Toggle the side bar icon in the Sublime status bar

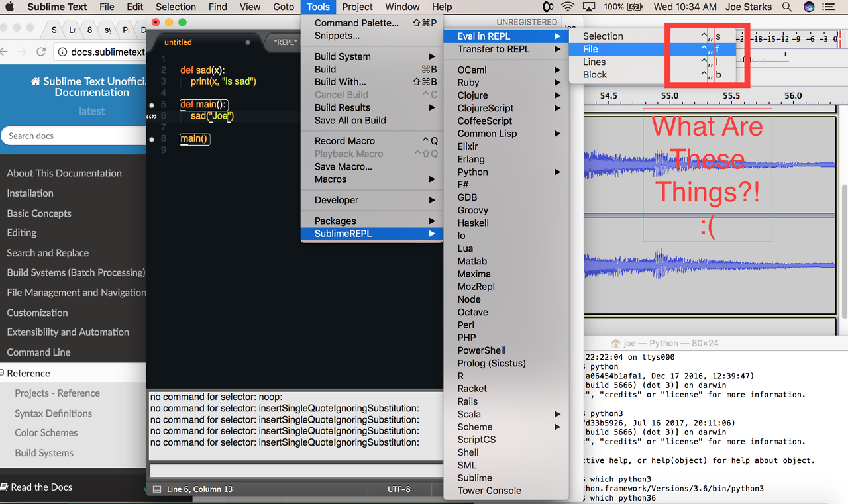click(x=157, y=489)
